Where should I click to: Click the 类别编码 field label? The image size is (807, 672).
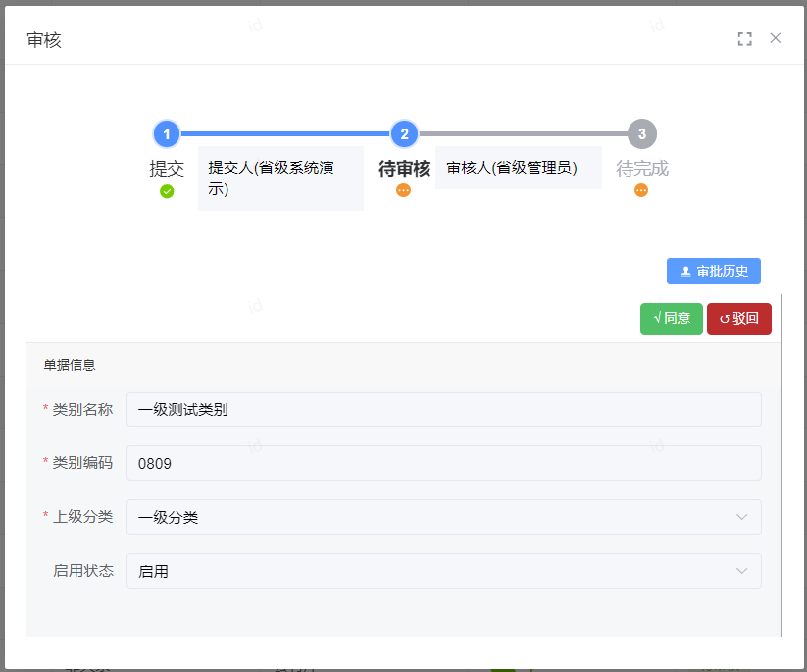coord(82,463)
